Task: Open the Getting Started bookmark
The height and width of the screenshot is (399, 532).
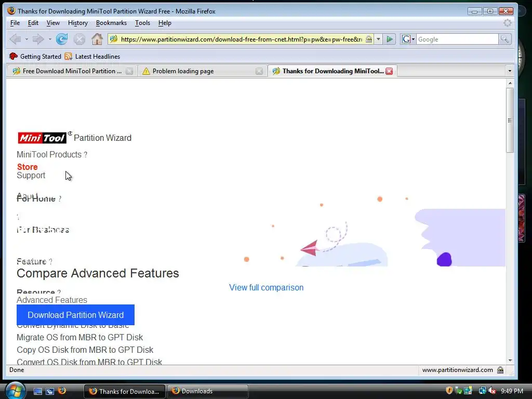Action: coord(35,56)
